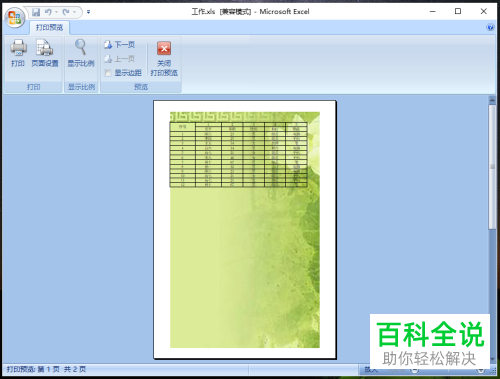Open undo history dropdown arrow
Viewport: 500px width, 379px height.
tap(56, 12)
